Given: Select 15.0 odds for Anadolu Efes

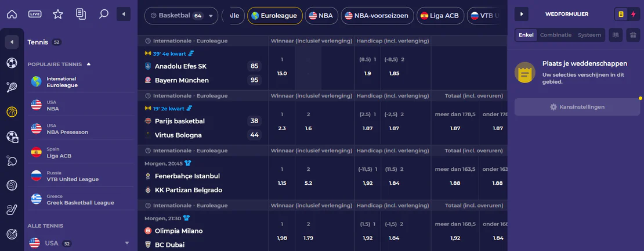Looking at the screenshot, I should tap(282, 73).
